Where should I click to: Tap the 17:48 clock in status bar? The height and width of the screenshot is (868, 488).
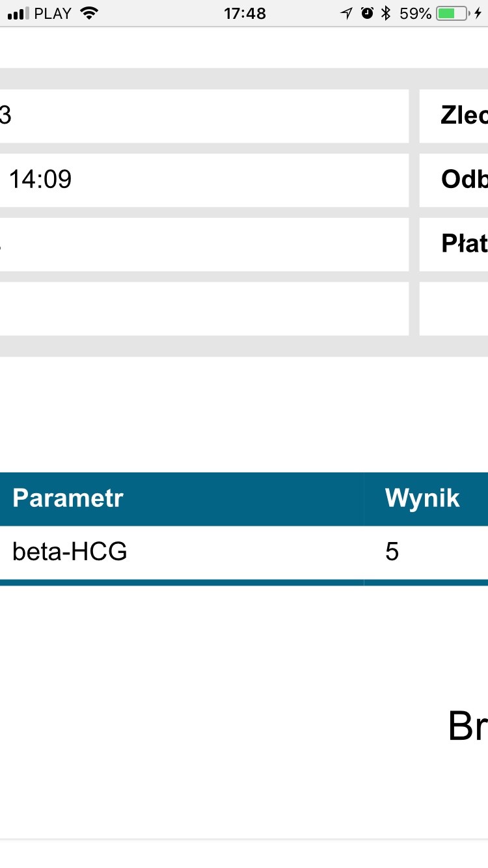coord(245,13)
